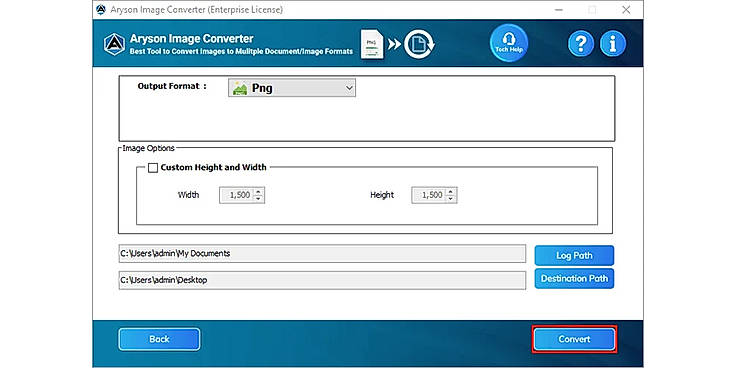Image resolution: width=736 pixels, height=368 pixels.
Task: Click the Log Path button
Action: point(574,256)
